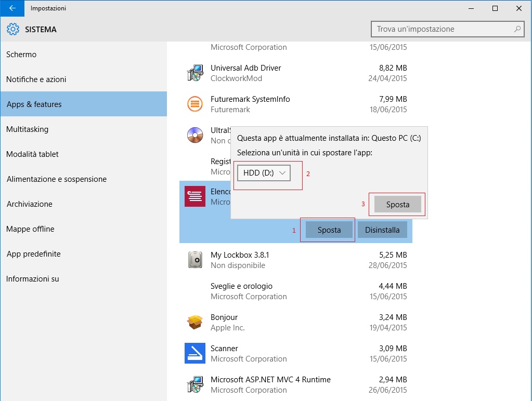Open the Schermo settings section
The width and height of the screenshot is (532, 401).
tap(21, 55)
